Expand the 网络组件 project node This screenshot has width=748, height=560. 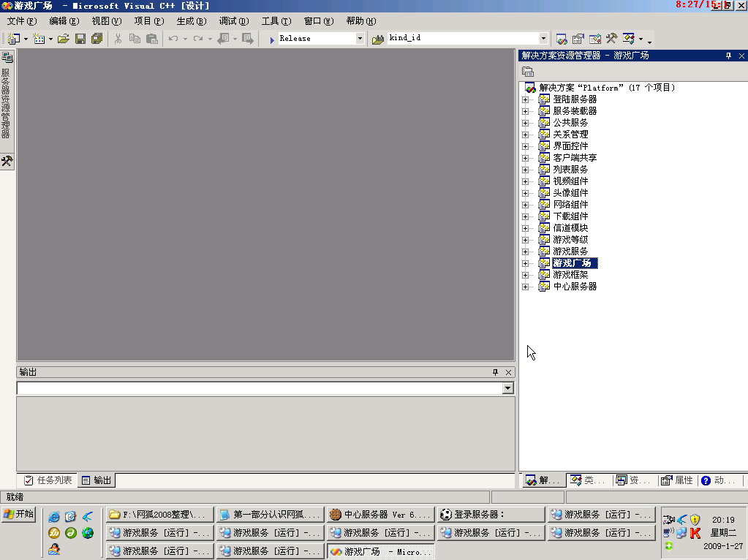(x=525, y=205)
